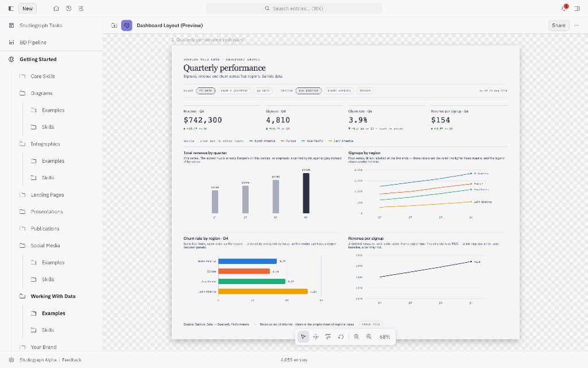The image size is (588, 368).
Task: Click the green Asia Pacific churn bar
Action: 252,281
